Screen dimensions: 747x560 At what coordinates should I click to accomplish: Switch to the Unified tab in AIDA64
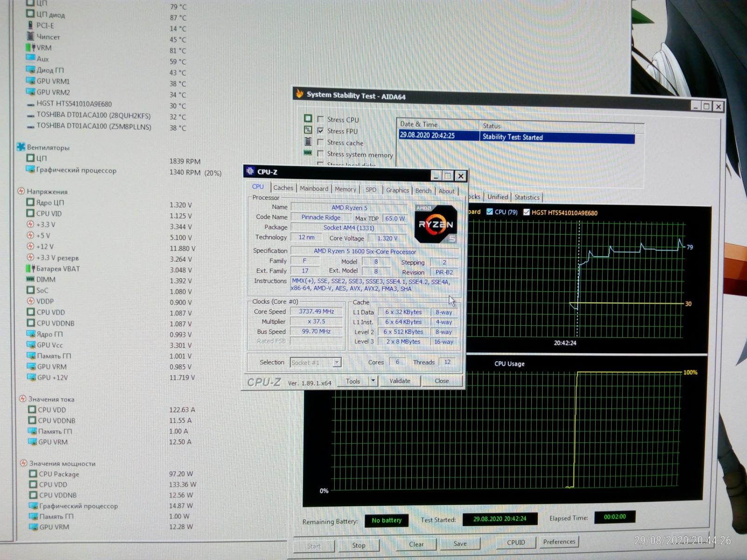pyautogui.click(x=498, y=197)
